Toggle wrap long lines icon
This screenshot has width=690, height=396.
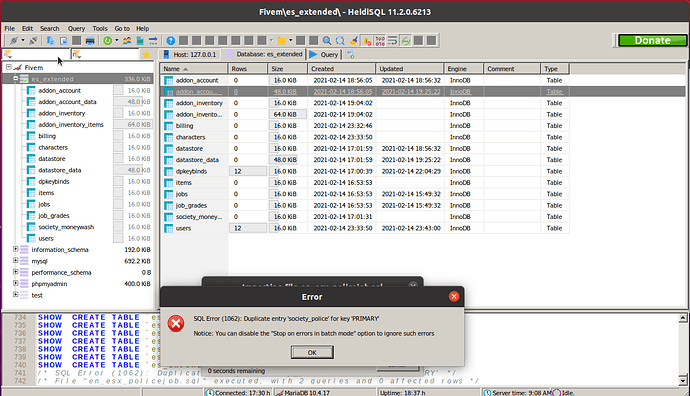pos(393,41)
